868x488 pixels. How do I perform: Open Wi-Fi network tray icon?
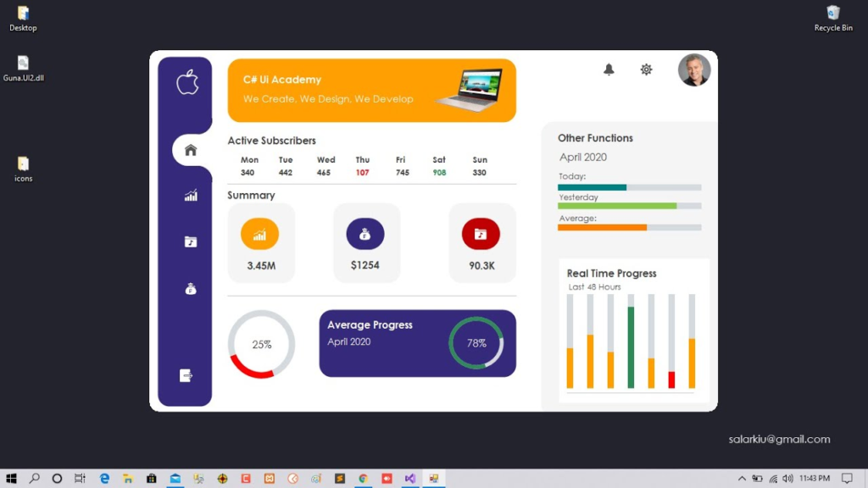click(773, 479)
